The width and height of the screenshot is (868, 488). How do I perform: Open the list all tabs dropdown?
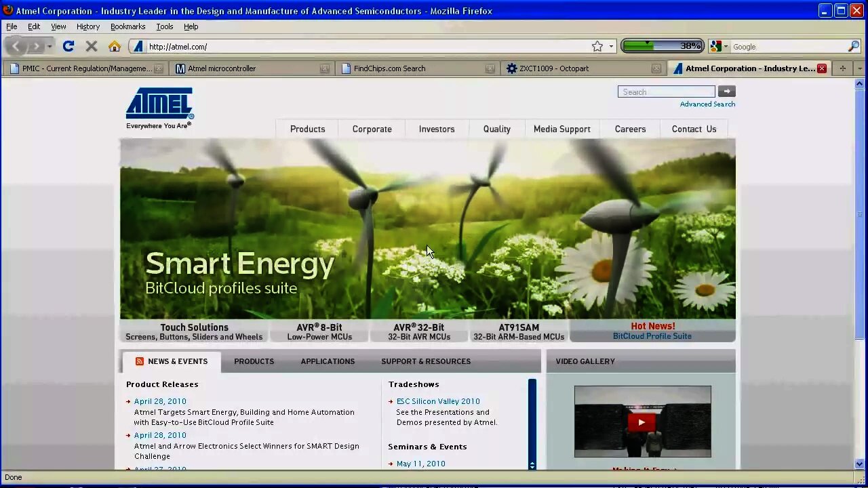859,68
